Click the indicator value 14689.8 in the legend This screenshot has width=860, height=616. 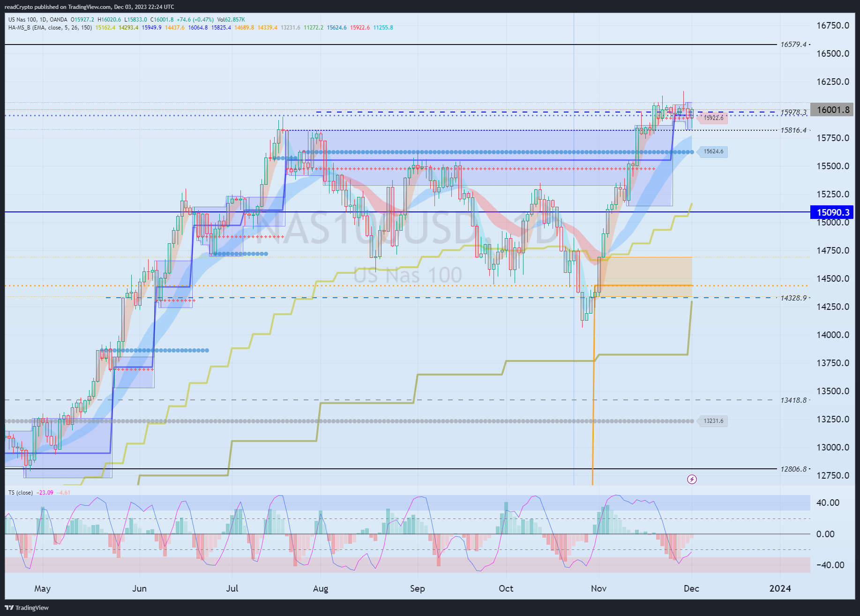click(244, 28)
